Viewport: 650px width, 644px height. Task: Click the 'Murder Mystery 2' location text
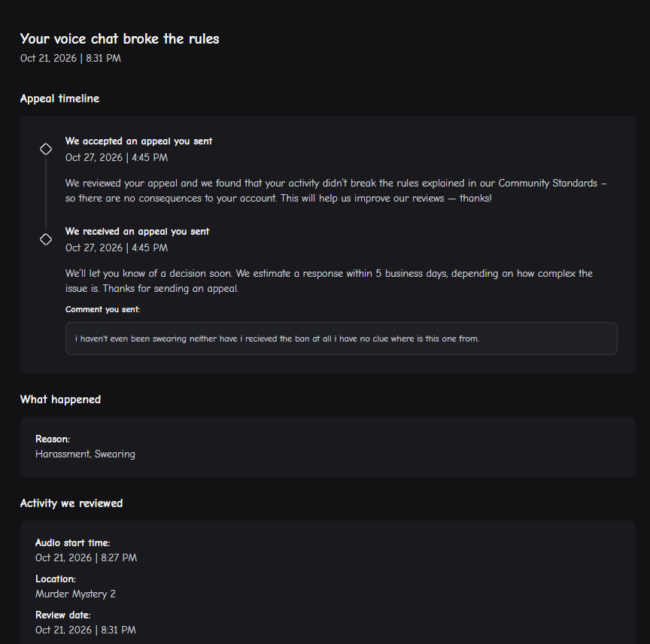pyautogui.click(x=75, y=594)
